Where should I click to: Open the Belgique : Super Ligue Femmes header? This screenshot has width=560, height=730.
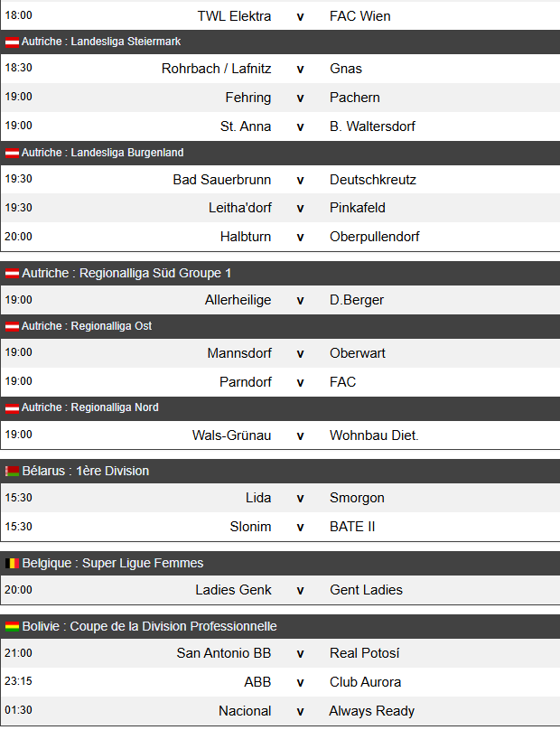click(x=280, y=564)
